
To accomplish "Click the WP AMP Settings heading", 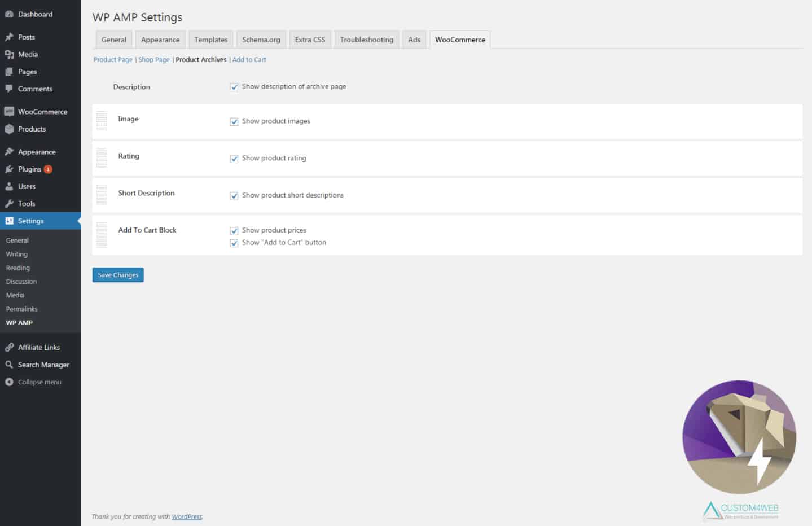I will 138,17.
